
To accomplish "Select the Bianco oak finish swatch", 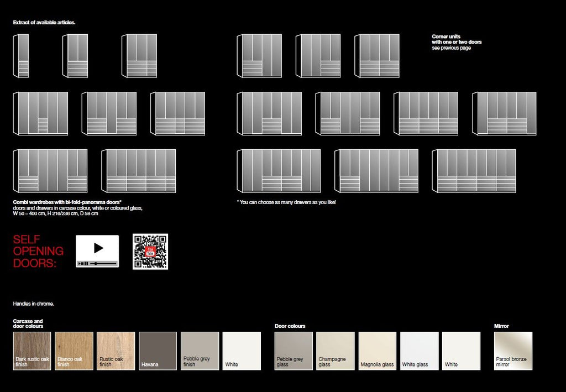I will [x=74, y=351].
